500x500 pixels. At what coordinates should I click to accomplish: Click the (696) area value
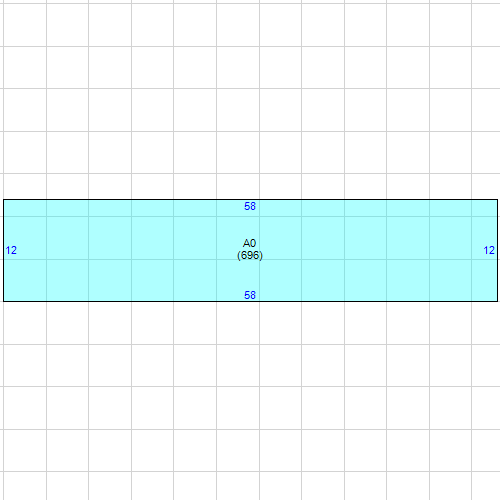pyautogui.click(x=250, y=255)
